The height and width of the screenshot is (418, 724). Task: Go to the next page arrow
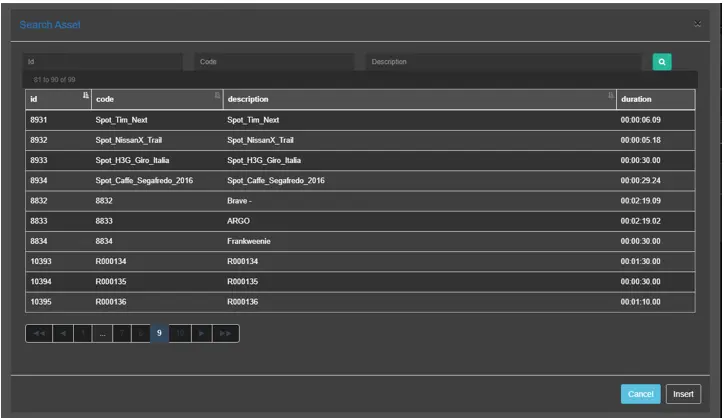202,333
